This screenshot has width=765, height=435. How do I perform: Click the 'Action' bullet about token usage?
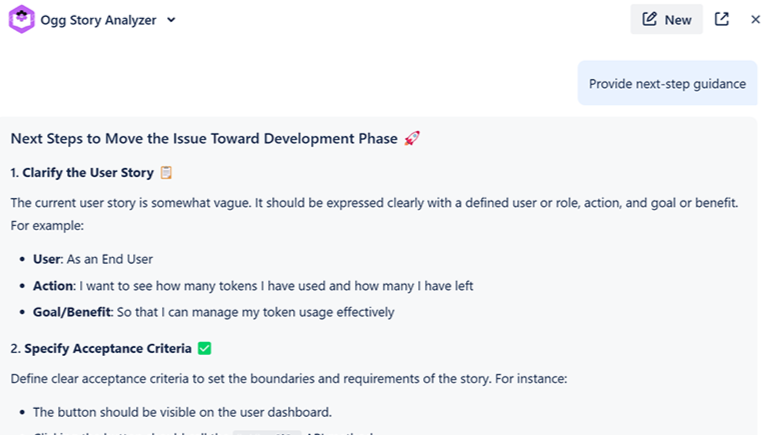(x=253, y=285)
